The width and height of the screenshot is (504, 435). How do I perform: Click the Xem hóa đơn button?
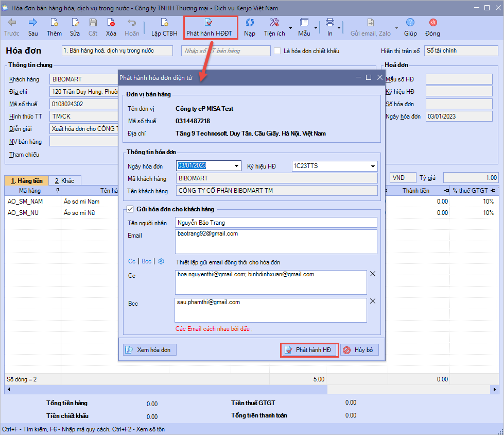pos(150,349)
